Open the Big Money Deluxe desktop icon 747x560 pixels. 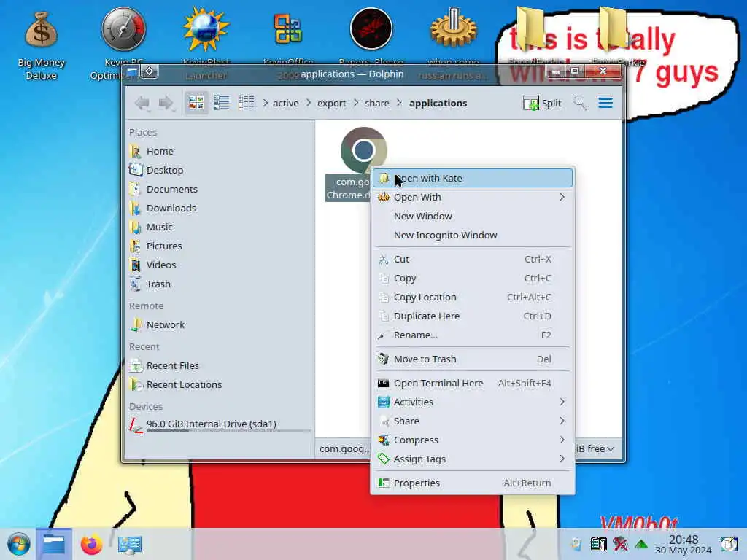[41, 45]
